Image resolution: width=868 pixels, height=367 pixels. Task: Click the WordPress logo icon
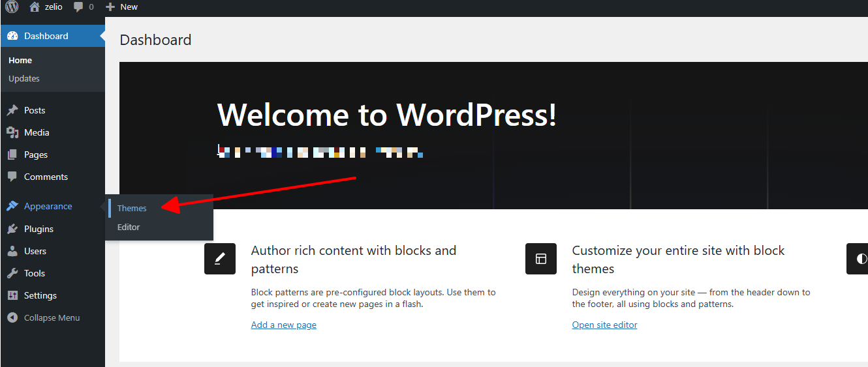pyautogui.click(x=12, y=7)
